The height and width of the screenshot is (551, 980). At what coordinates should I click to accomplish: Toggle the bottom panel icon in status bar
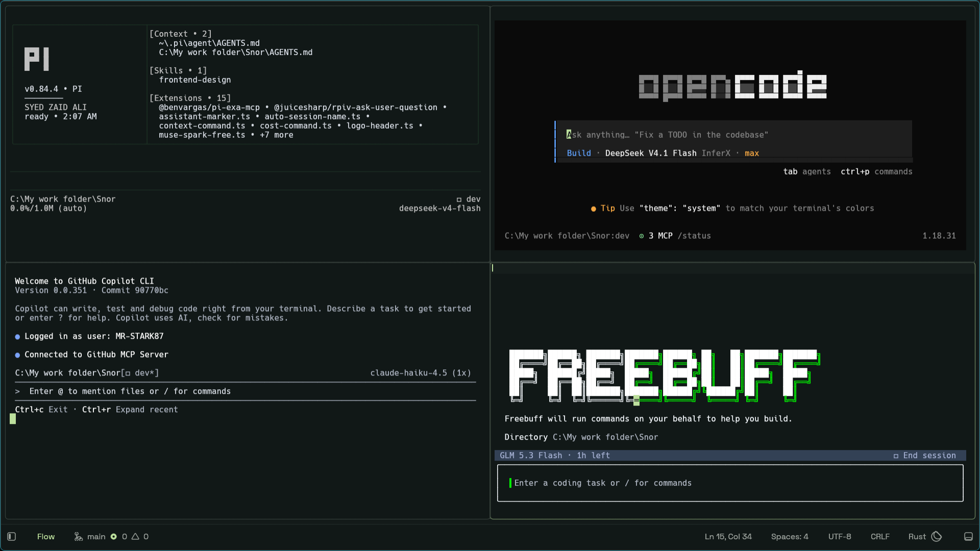(968, 536)
